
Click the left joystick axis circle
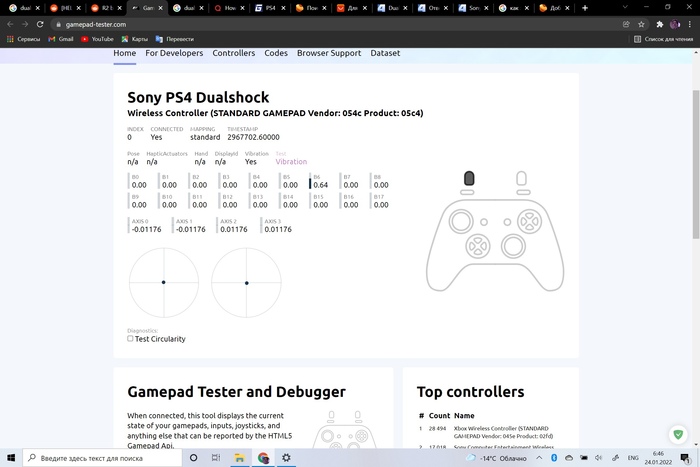(164, 283)
